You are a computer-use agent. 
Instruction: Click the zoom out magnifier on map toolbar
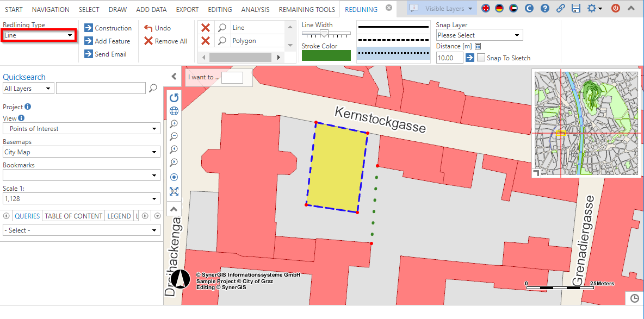click(174, 136)
